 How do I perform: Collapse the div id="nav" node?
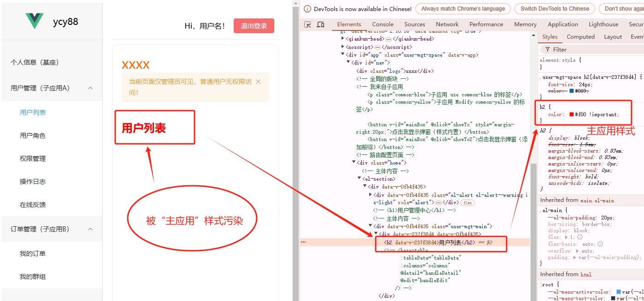(x=348, y=63)
